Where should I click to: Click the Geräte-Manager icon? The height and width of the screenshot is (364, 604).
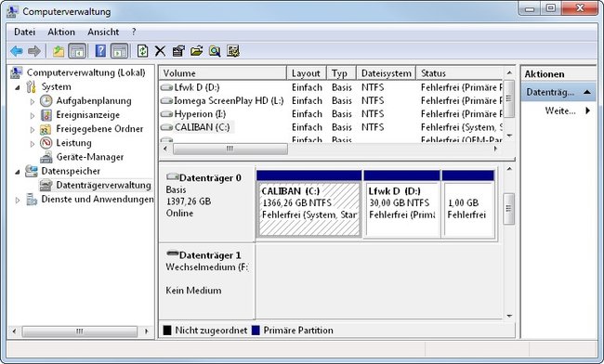tap(46, 157)
